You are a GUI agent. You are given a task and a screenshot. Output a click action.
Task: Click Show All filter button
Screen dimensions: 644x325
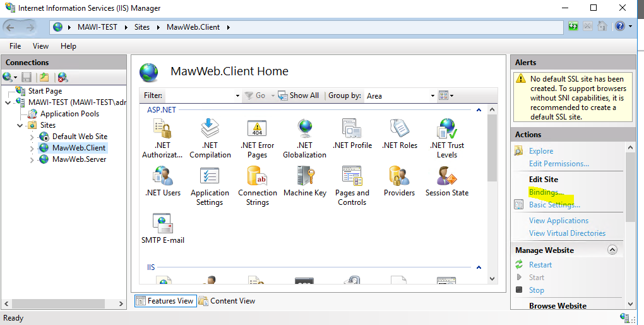point(299,95)
